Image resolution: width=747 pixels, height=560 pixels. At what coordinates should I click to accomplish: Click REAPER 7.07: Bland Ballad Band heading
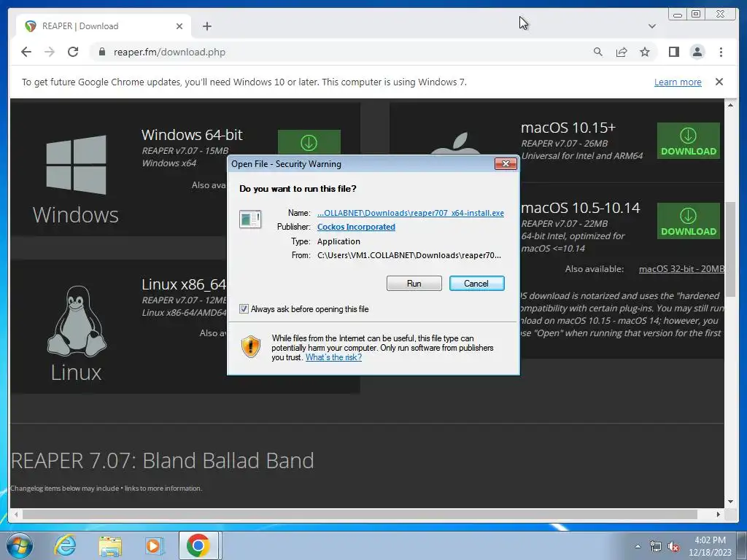pyautogui.click(x=163, y=461)
